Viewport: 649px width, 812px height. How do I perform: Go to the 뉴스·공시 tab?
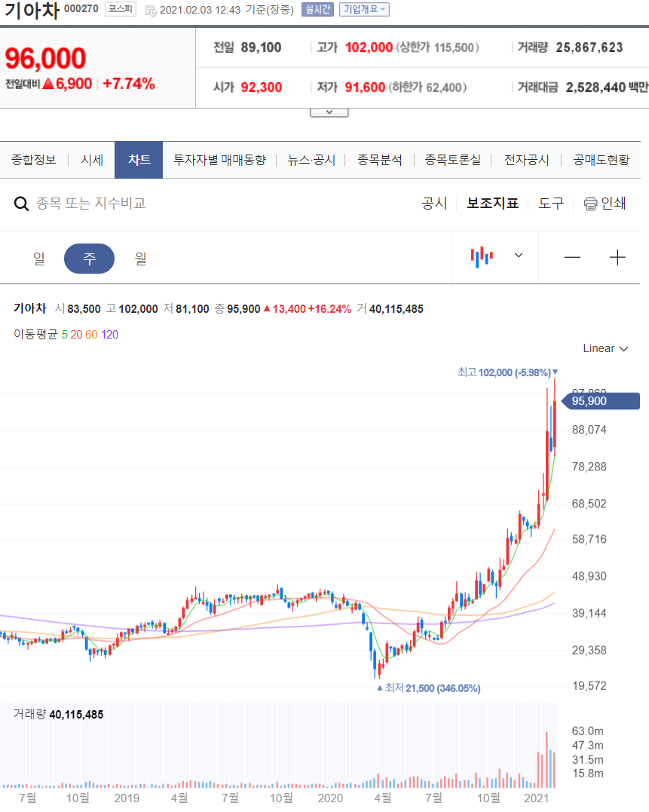[x=311, y=160]
